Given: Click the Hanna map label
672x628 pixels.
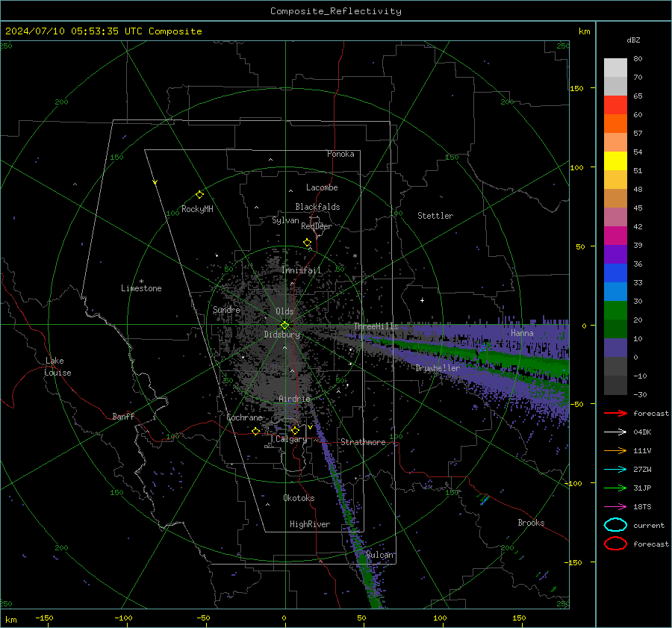Looking at the screenshot, I should (x=522, y=333).
